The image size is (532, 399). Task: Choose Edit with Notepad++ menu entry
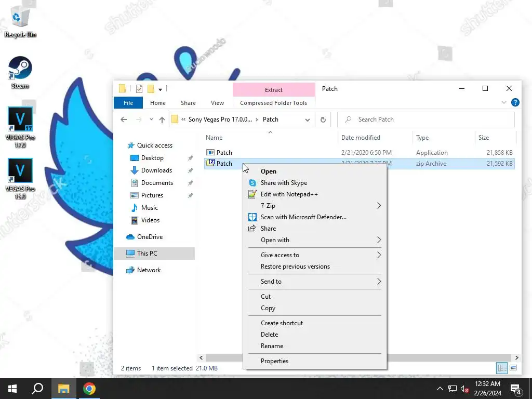click(x=315, y=194)
